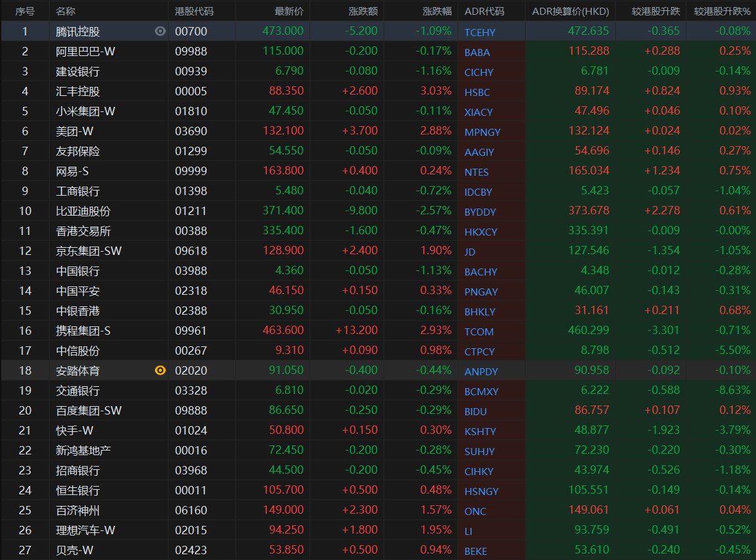The width and height of the screenshot is (756, 560).
Task: Select the 阿里巴巴-W stock name
Action: click(86, 51)
